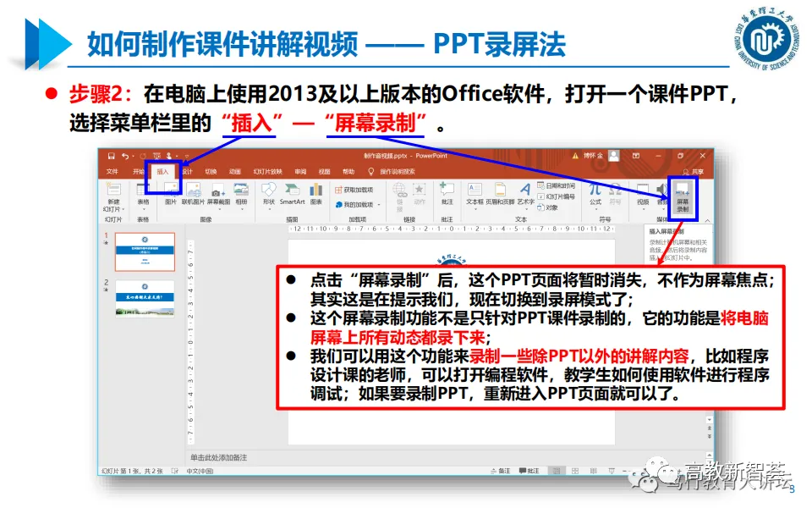The width and height of the screenshot is (812, 508).
Task: Open the 形状 (Shapes) gallery
Action: (x=268, y=196)
